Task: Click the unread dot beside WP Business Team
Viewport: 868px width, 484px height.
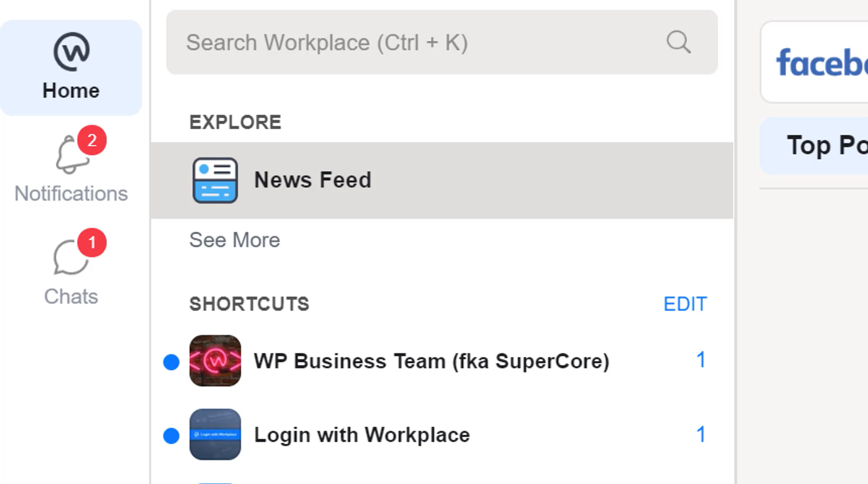Action: (x=171, y=361)
